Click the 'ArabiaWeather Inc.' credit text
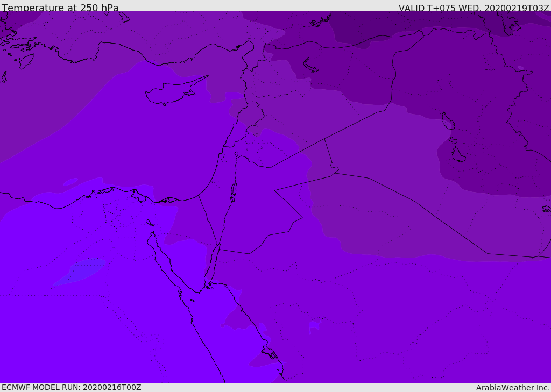This screenshot has height=392, width=551. click(x=513, y=388)
